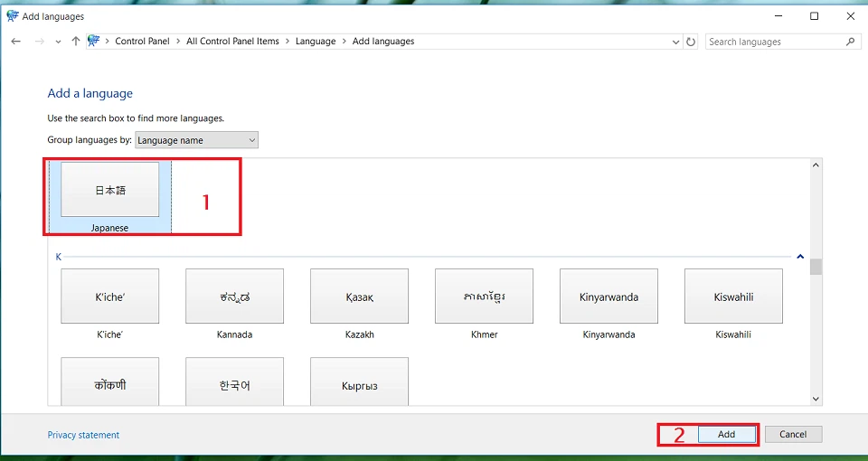Collapse the K language group
Viewport: 868px width, 461px height.
pyautogui.click(x=800, y=257)
